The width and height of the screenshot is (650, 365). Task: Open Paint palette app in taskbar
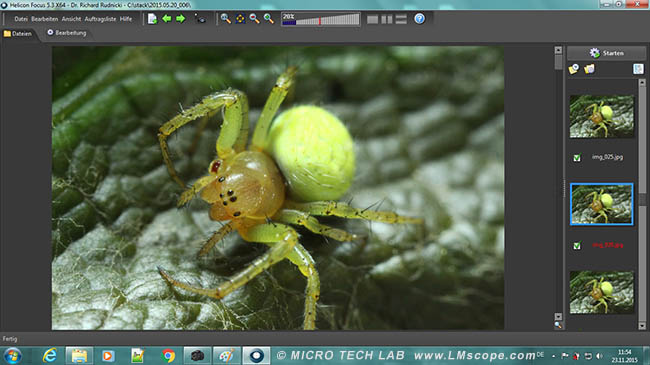[x=227, y=356]
